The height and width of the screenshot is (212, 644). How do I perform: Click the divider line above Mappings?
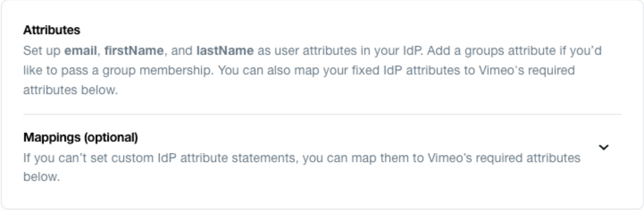pyautogui.click(x=322, y=114)
